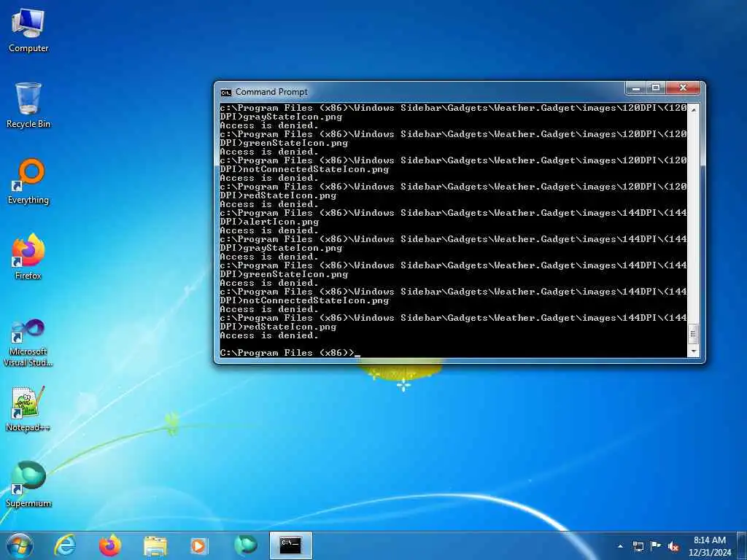
Task: Select the Microsoft Visual Studio shortcut
Action: point(28,343)
